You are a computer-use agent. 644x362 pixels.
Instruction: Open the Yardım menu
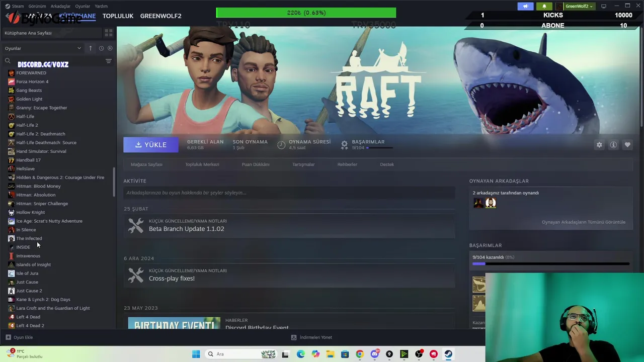(101, 6)
